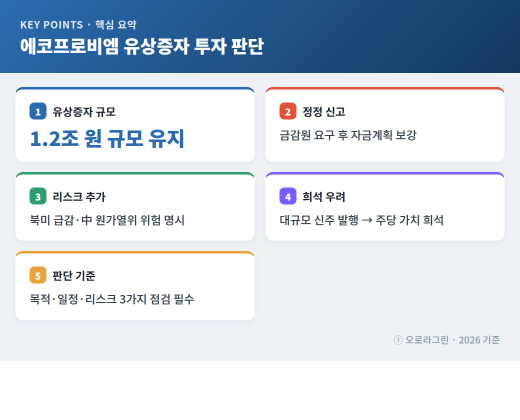
Task: Click the 유상증자 규모 card heading
Action: [84, 112]
